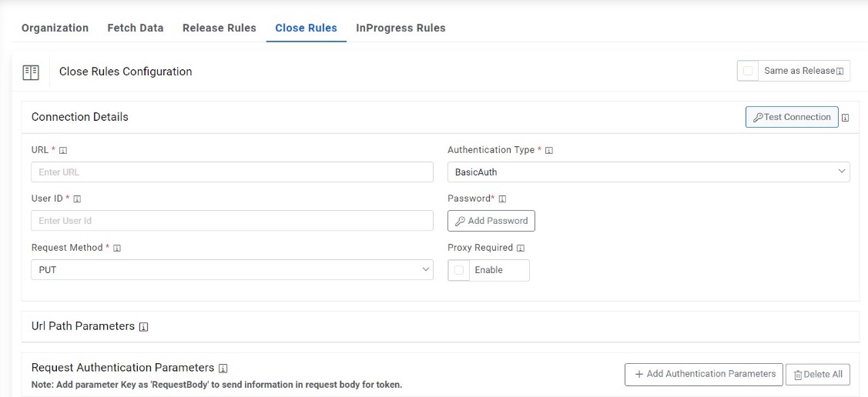
Task: Click info icon next to Request Method
Action: [x=118, y=249]
